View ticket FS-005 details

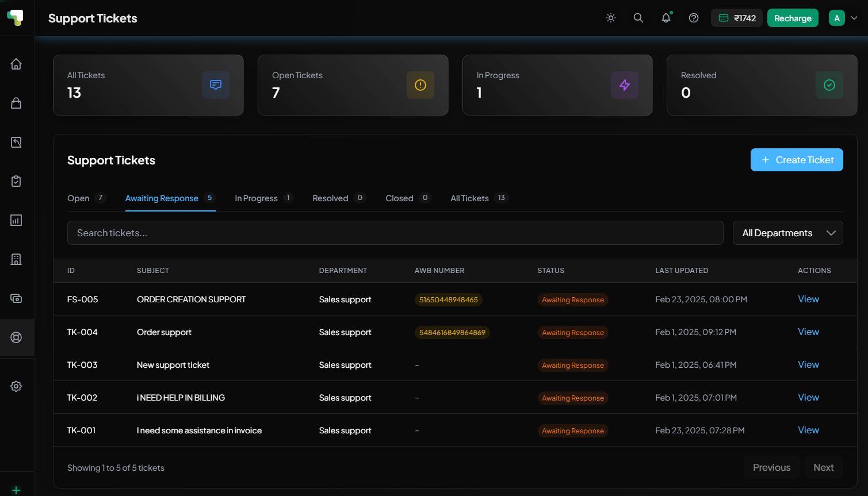[808, 299]
